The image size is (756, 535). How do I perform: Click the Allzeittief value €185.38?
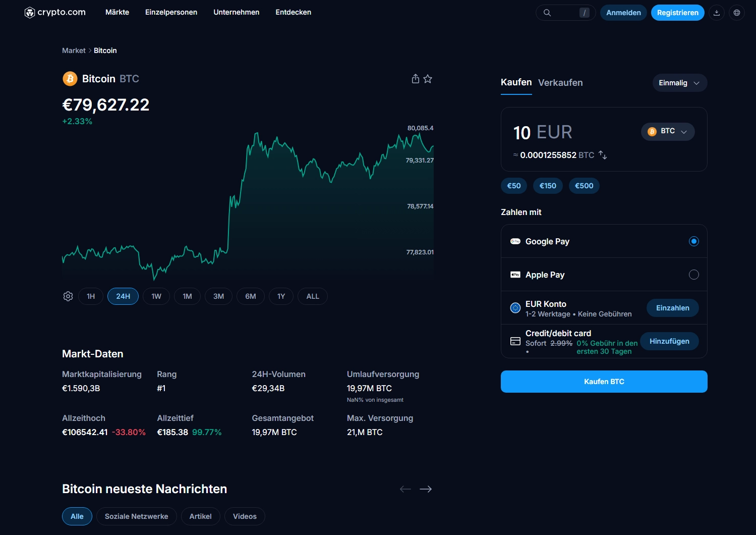[172, 432]
